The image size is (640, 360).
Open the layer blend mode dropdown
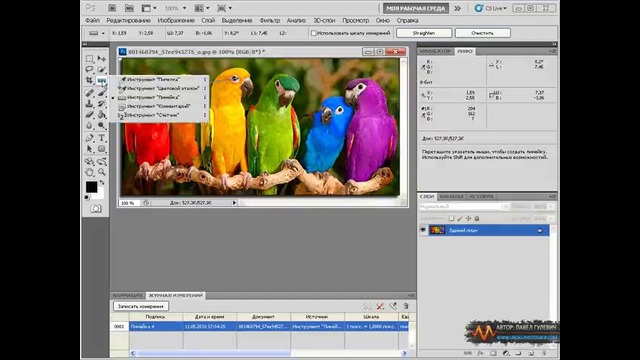[464, 207]
